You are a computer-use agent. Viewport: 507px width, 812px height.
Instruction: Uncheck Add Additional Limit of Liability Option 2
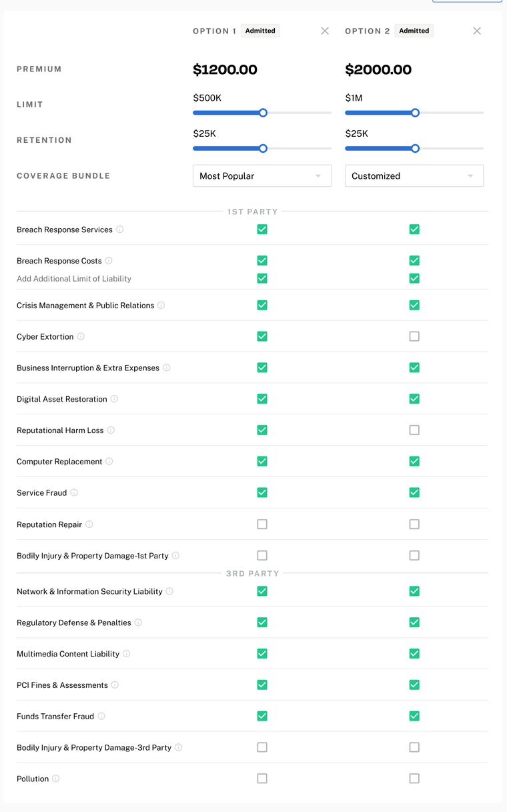(x=414, y=279)
